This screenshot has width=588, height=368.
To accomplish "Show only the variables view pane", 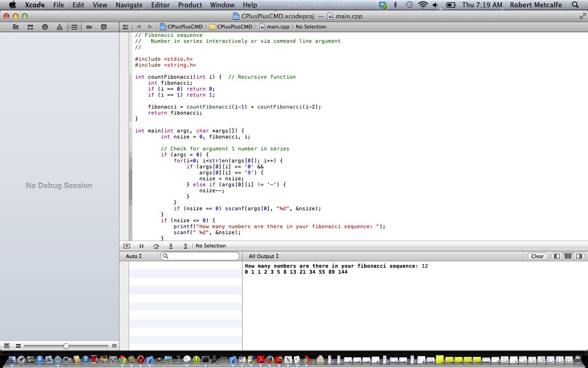I will (556, 256).
